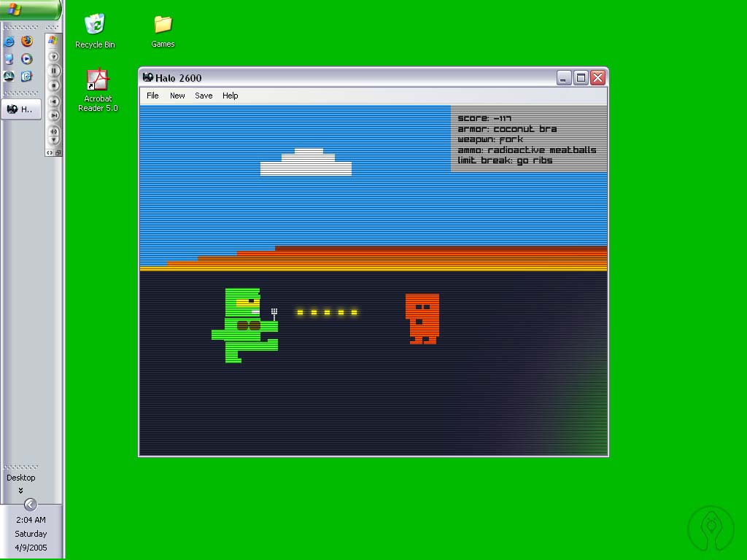
Task: Launch Internet Explorer from Quick Launch
Action: coord(9,42)
